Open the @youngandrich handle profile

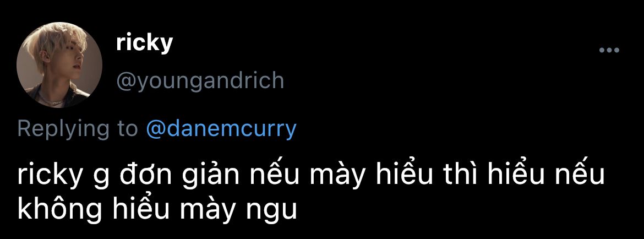click(200, 81)
